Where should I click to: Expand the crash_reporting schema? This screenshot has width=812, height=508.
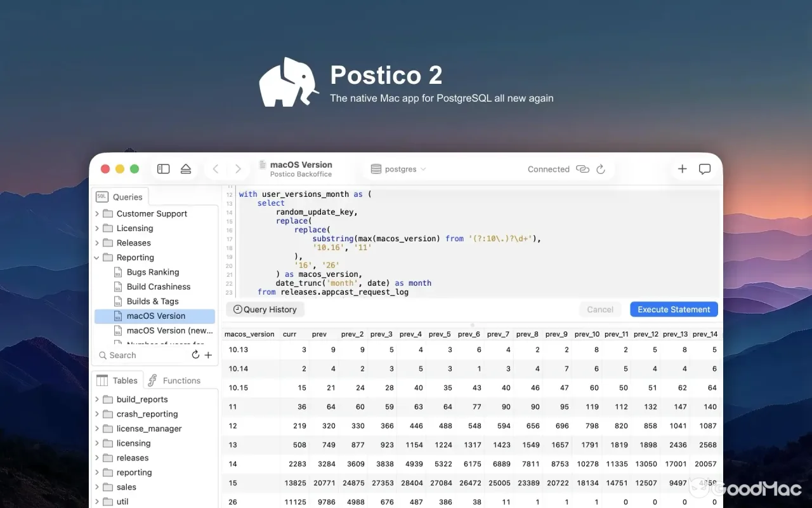point(97,414)
